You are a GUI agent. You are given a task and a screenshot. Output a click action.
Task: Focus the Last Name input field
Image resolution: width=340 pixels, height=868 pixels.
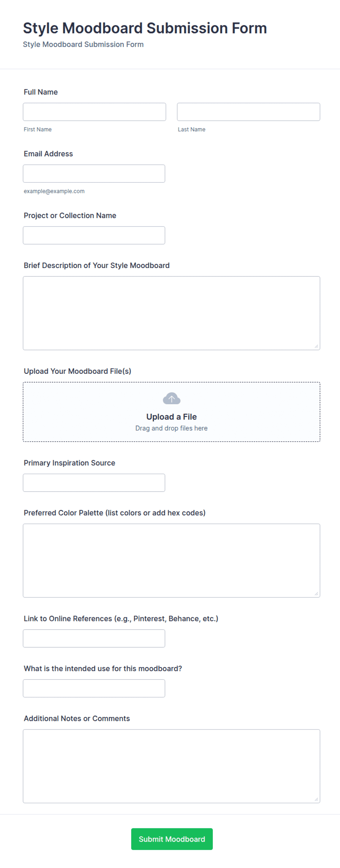pos(249,112)
